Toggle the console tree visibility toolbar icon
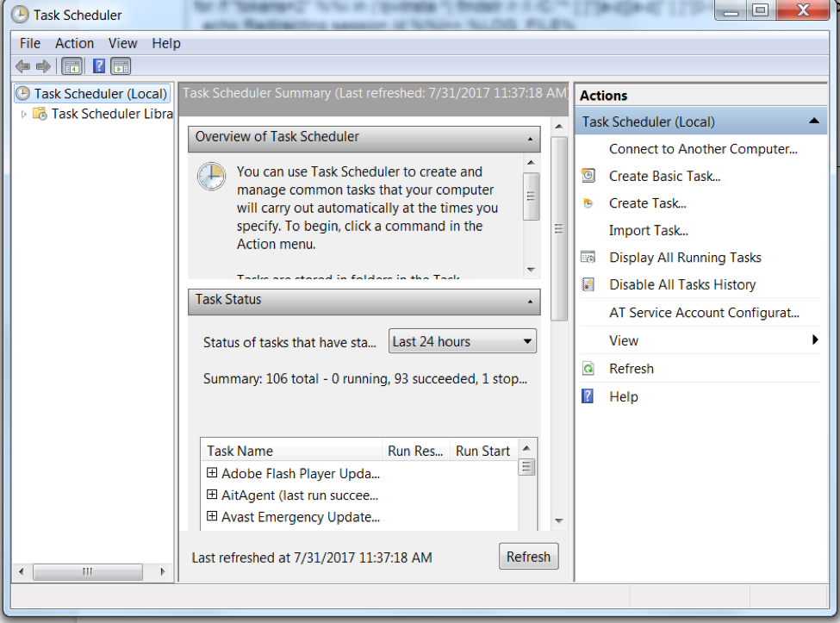840x623 pixels. click(x=72, y=65)
